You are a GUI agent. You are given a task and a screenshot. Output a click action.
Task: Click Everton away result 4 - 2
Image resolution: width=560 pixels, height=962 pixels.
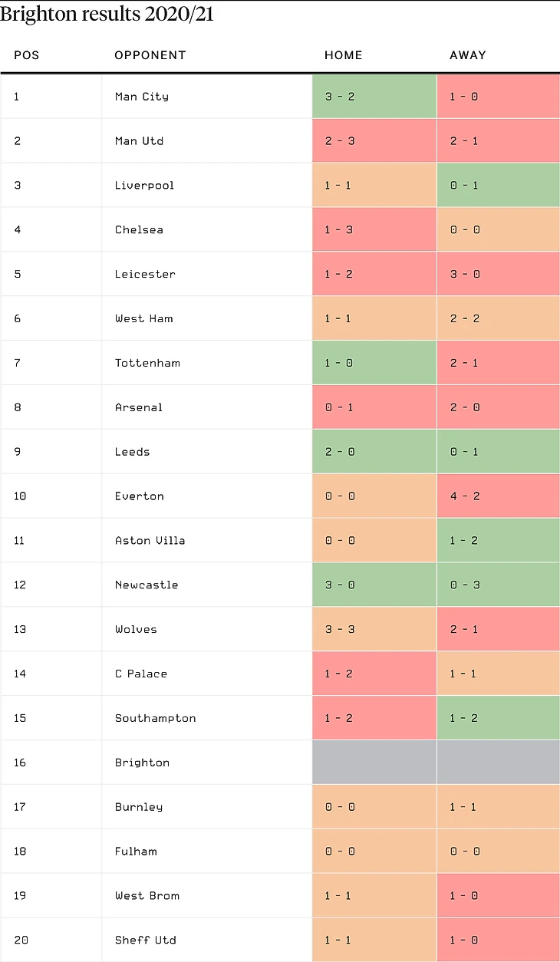tap(464, 496)
